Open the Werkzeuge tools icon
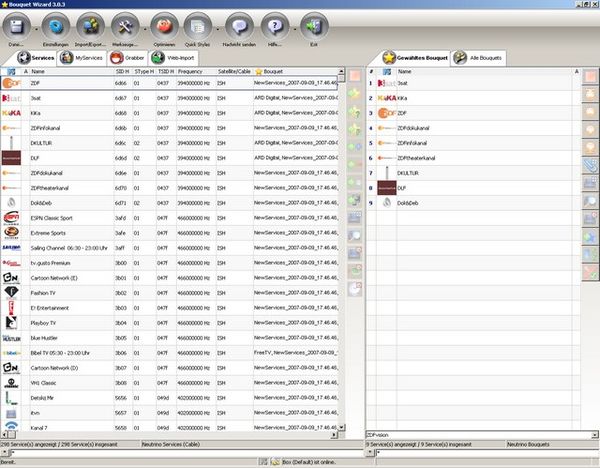The width and height of the screenshot is (600, 468). coord(126,27)
